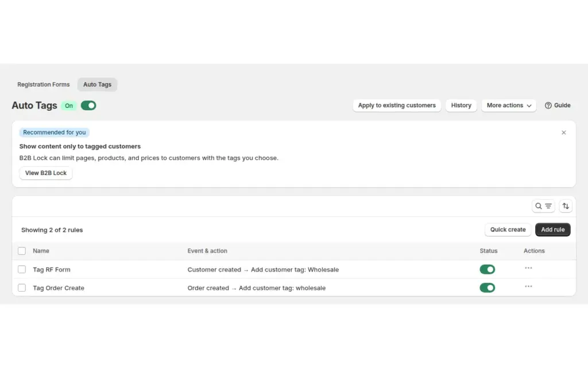The height and width of the screenshot is (368, 588).
Task: Click the Event & action column header
Action: [x=207, y=251]
